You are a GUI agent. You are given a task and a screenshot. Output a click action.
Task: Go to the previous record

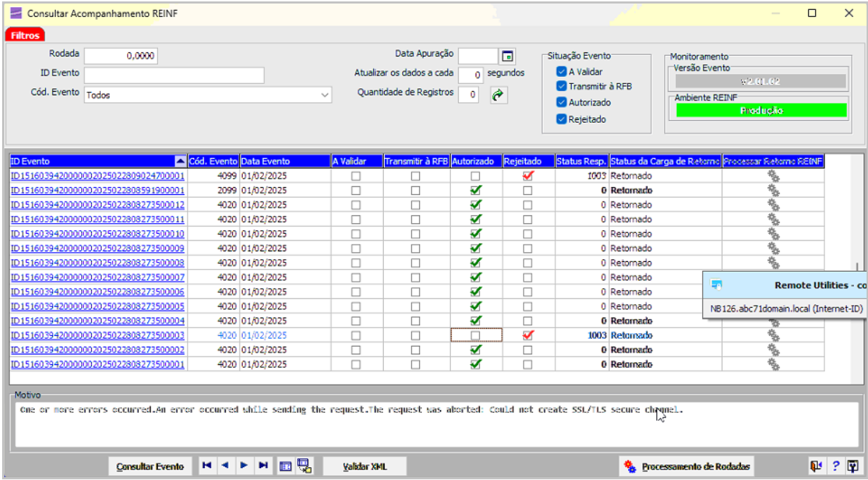(225, 466)
